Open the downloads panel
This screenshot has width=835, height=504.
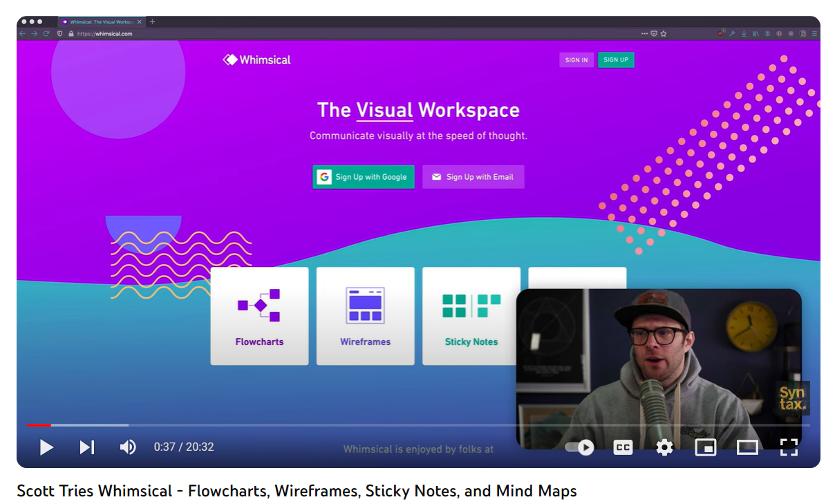pyautogui.click(x=744, y=33)
